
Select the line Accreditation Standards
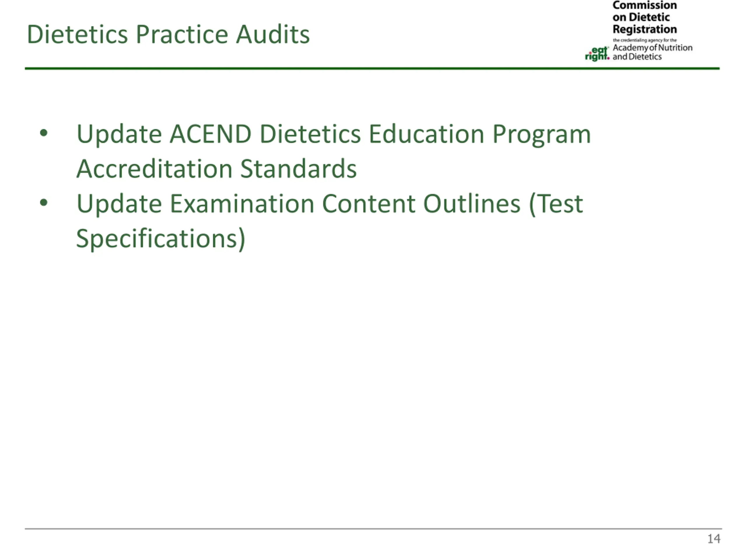tap(217, 169)
